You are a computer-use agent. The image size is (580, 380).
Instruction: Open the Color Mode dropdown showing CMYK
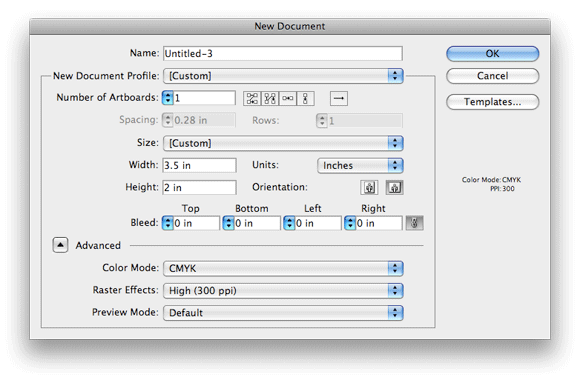coord(283,268)
